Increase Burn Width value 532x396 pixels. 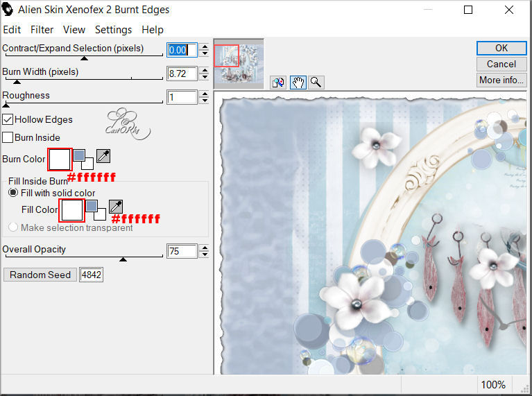(204, 70)
